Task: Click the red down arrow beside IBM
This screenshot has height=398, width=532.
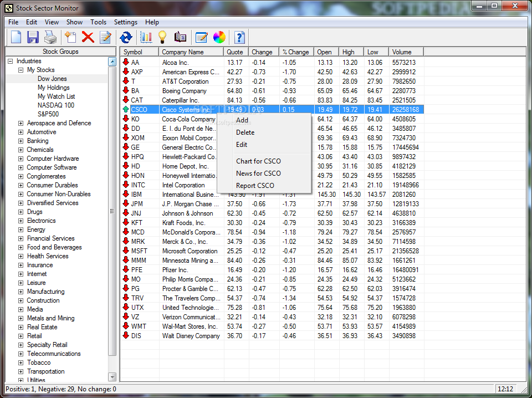Action: click(x=126, y=194)
